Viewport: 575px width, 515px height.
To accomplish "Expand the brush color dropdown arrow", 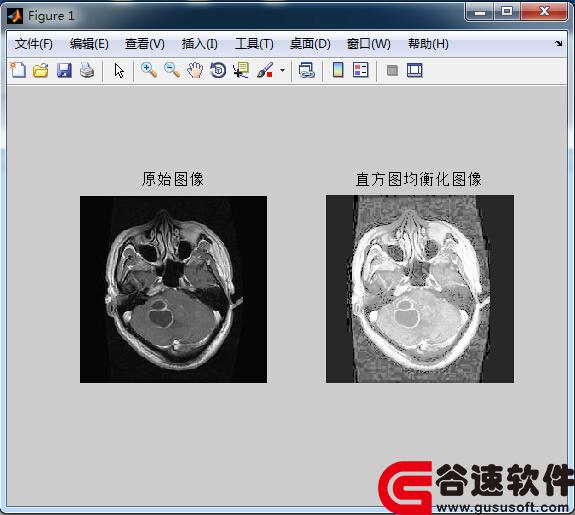I will (282, 70).
